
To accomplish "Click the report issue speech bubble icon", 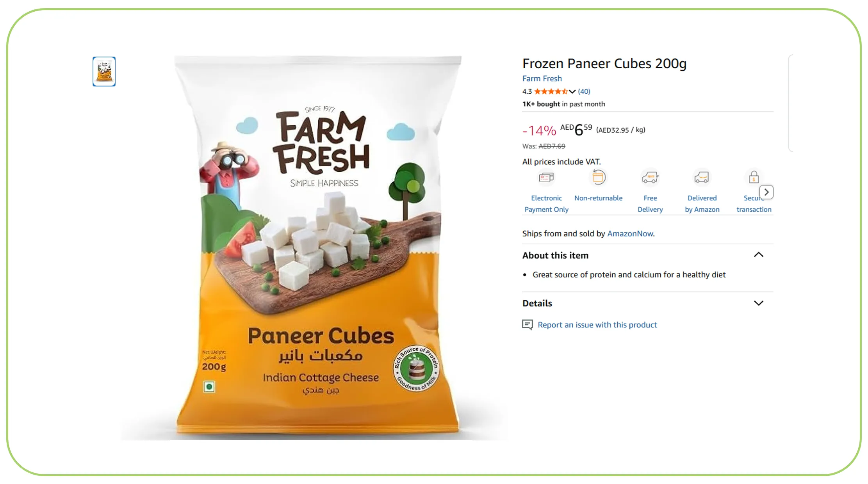I will click(x=528, y=325).
